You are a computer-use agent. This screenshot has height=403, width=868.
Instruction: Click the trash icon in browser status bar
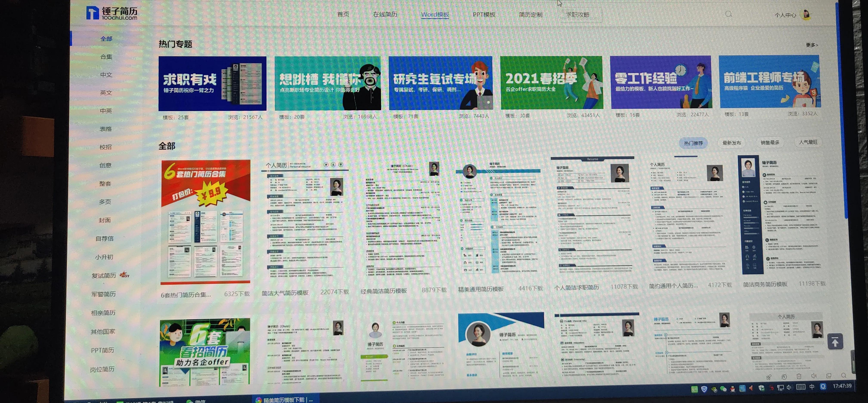point(799,376)
